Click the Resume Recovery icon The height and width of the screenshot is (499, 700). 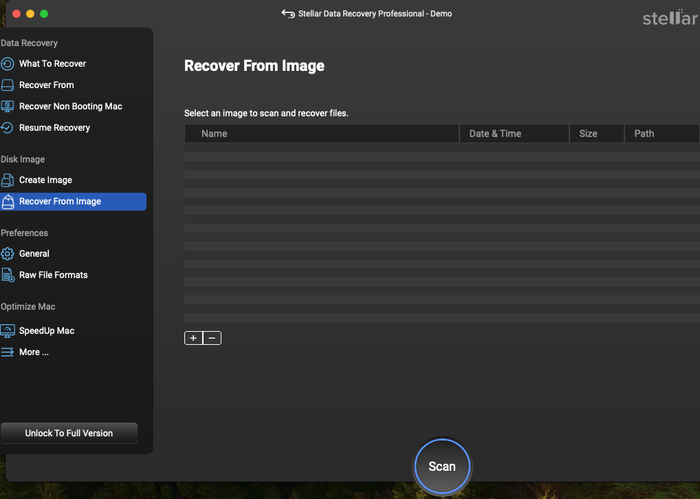tap(7, 128)
